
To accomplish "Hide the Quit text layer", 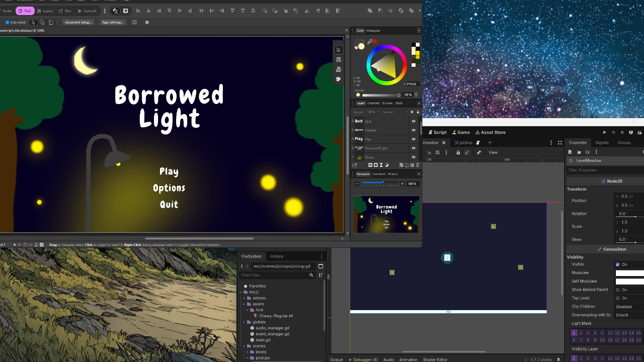I will 414,121.
